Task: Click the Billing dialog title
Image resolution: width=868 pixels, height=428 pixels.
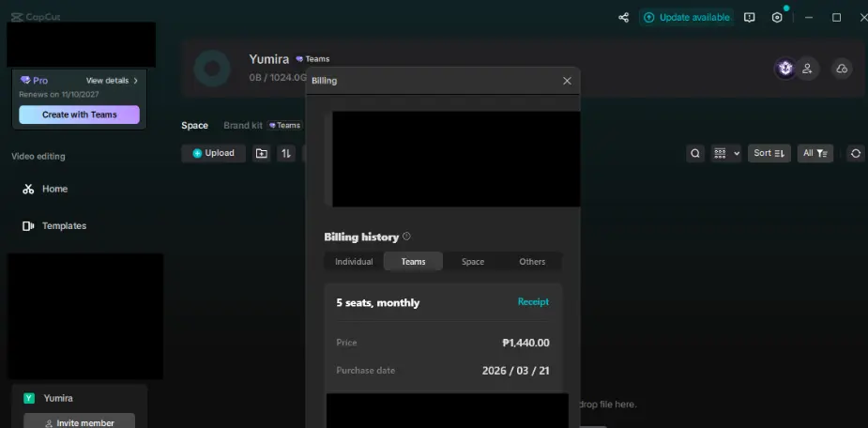Action: point(324,81)
